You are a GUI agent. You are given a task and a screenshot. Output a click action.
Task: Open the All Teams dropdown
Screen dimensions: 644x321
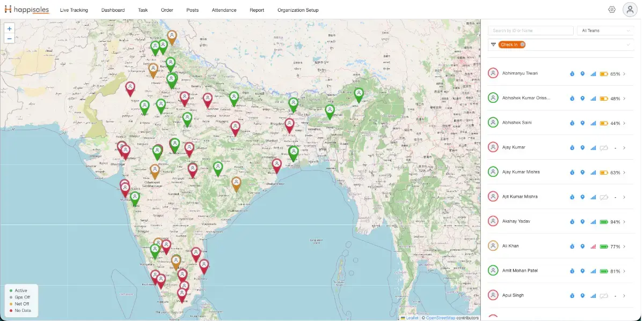point(605,31)
